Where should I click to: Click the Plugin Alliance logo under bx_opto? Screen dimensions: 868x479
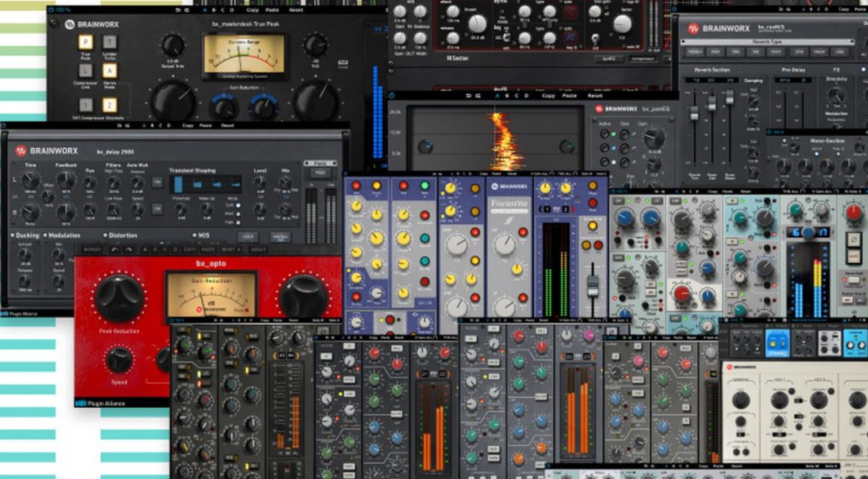click(100, 403)
